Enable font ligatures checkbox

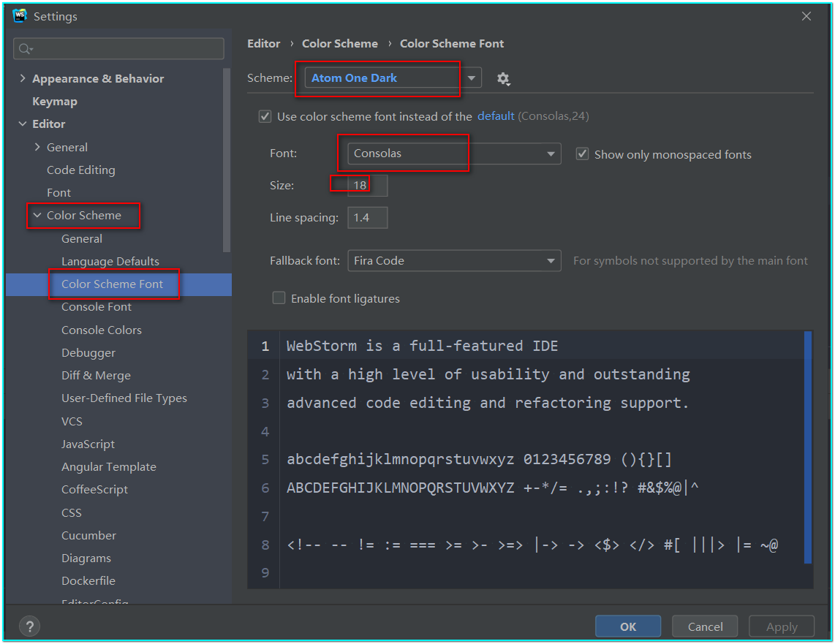pyautogui.click(x=279, y=298)
